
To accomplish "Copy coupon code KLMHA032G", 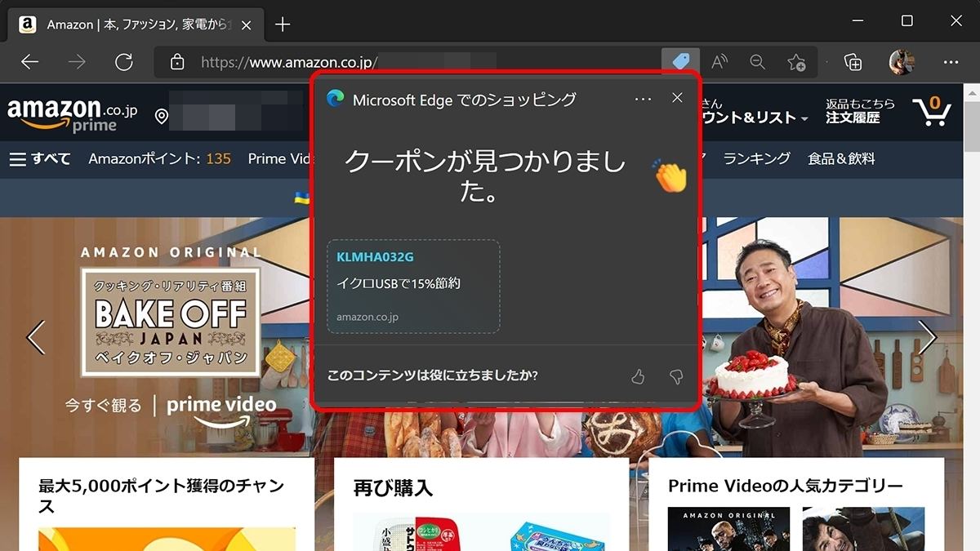I will [376, 256].
